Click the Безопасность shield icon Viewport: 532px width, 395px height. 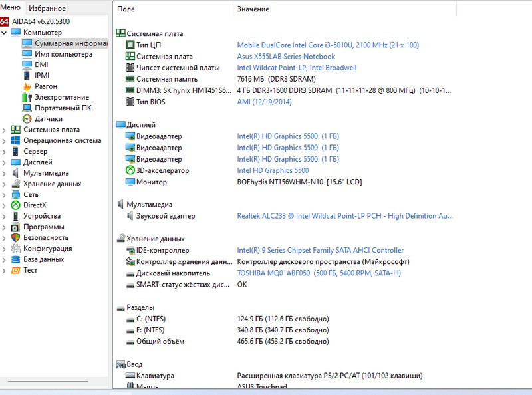tap(15, 237)
